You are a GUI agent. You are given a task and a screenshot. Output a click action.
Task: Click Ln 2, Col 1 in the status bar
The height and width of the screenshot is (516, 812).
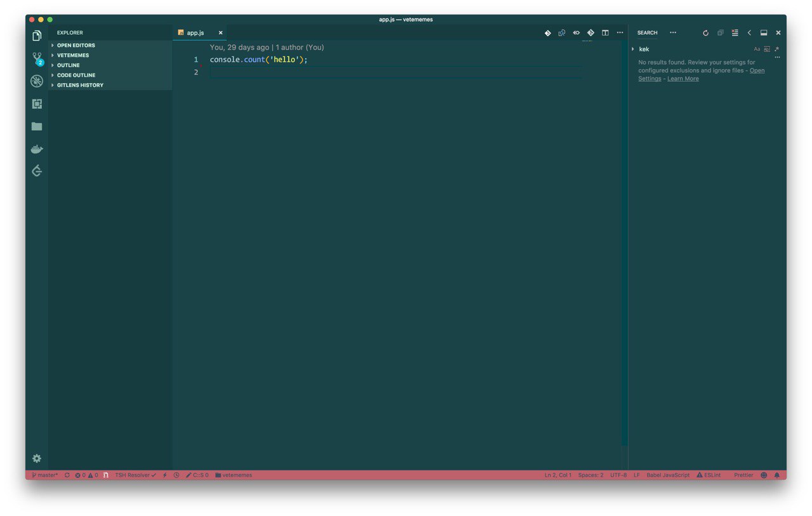point(558,475)
